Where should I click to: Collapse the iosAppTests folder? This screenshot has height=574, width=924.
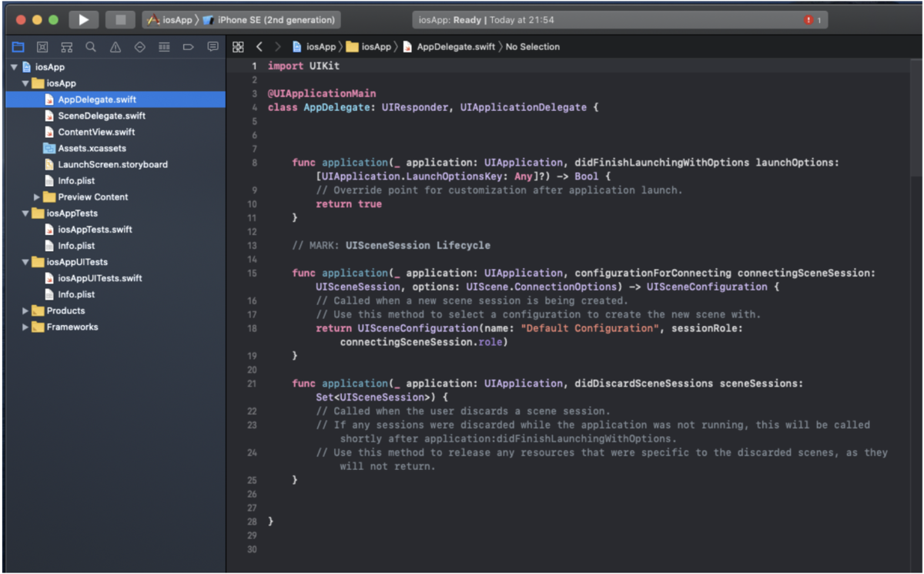point(25,213)
